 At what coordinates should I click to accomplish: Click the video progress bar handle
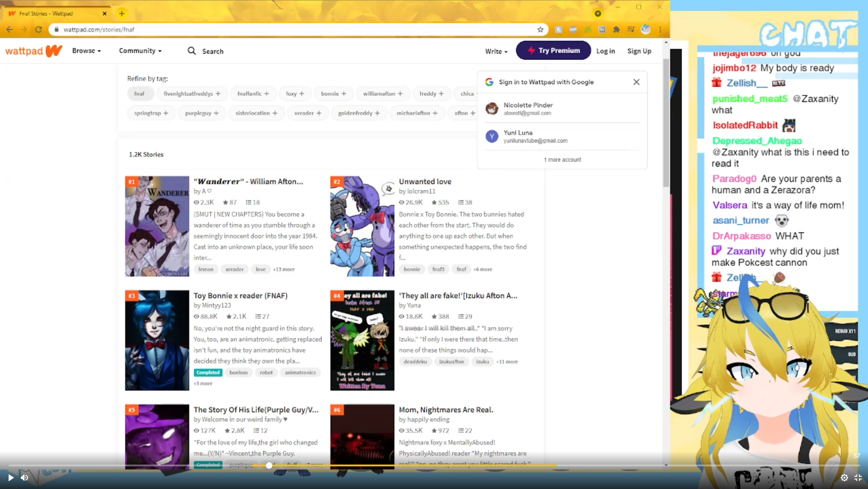coord(269,465)
